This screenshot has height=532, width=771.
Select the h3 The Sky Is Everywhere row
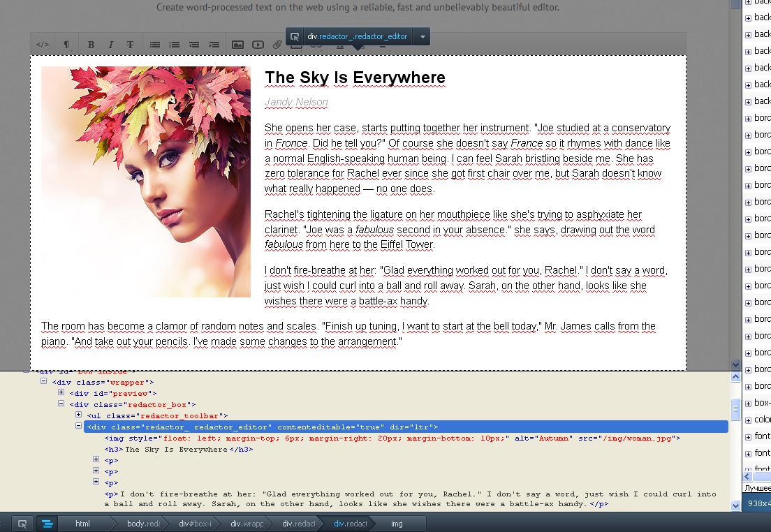[x=179, y=450]
